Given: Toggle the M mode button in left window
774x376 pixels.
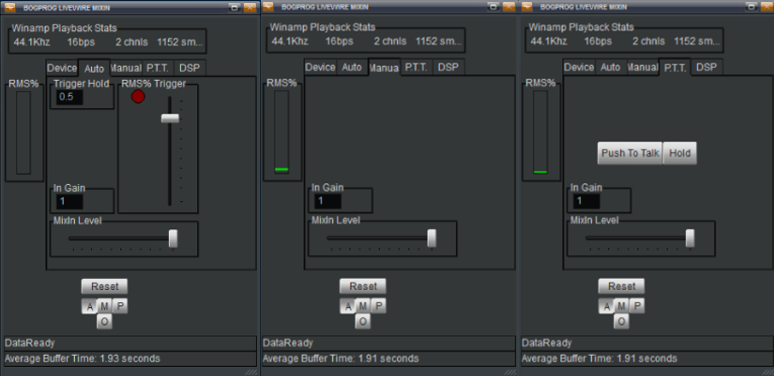Looking at the screenshot, I should point(104,306).
